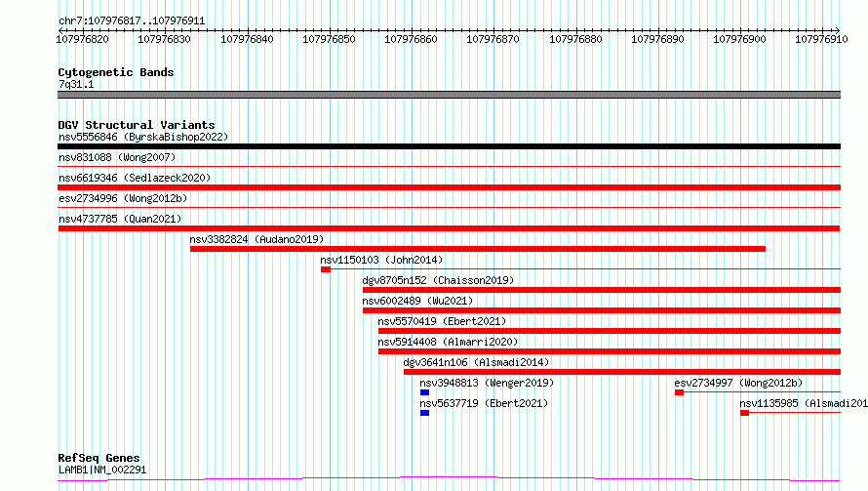Viewport: 868px width, 491px height.
Task: Select the red dgv3641n106 bar
Action: click(x=622, y=372)
